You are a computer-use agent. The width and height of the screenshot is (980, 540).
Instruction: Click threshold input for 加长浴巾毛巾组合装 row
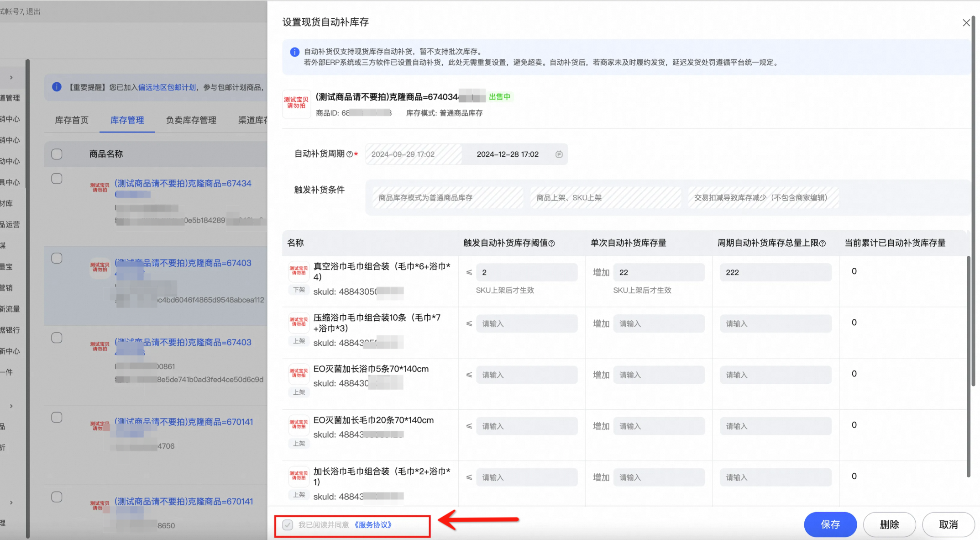tap(526, 477)
